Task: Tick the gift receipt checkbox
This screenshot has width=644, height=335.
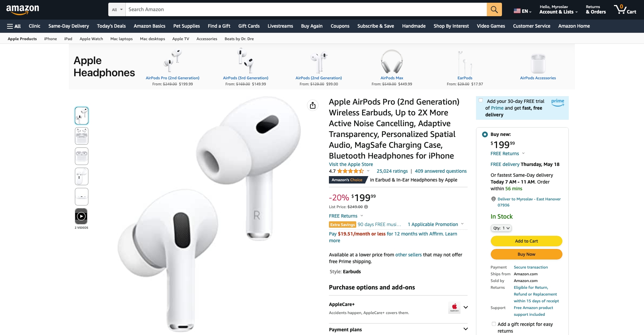Action: click(494, 324)
